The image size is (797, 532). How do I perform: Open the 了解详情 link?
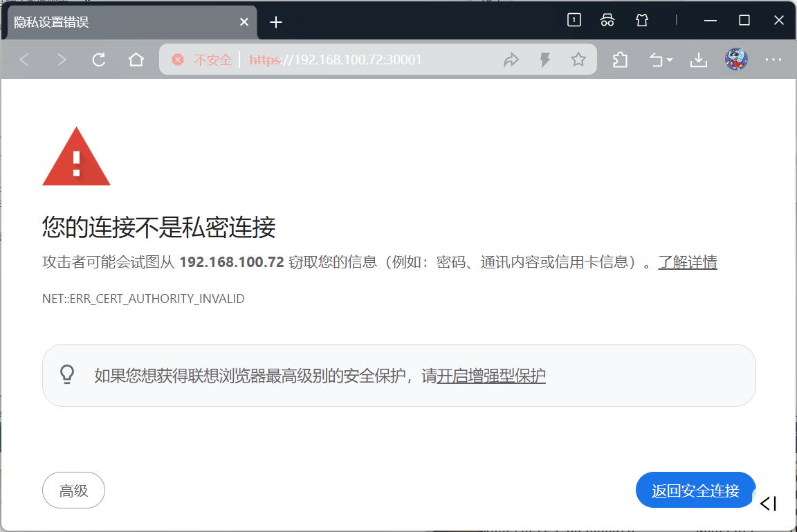688,262
